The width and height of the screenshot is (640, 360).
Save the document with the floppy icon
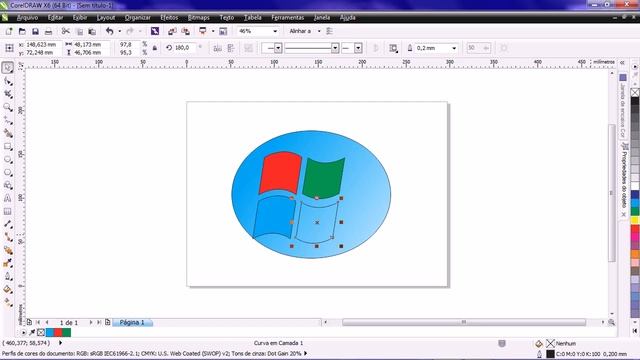[x=36, y=31]
